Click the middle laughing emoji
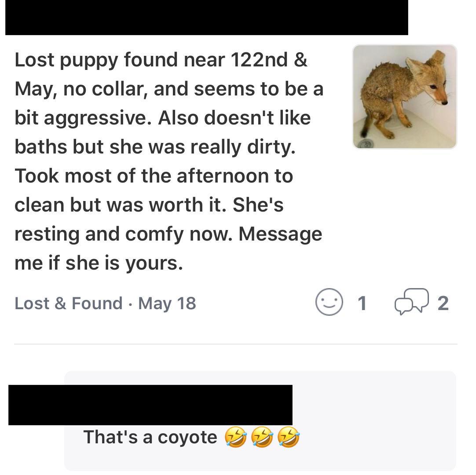476x475 pixels. pyautogui.click(x=262, y=438)
